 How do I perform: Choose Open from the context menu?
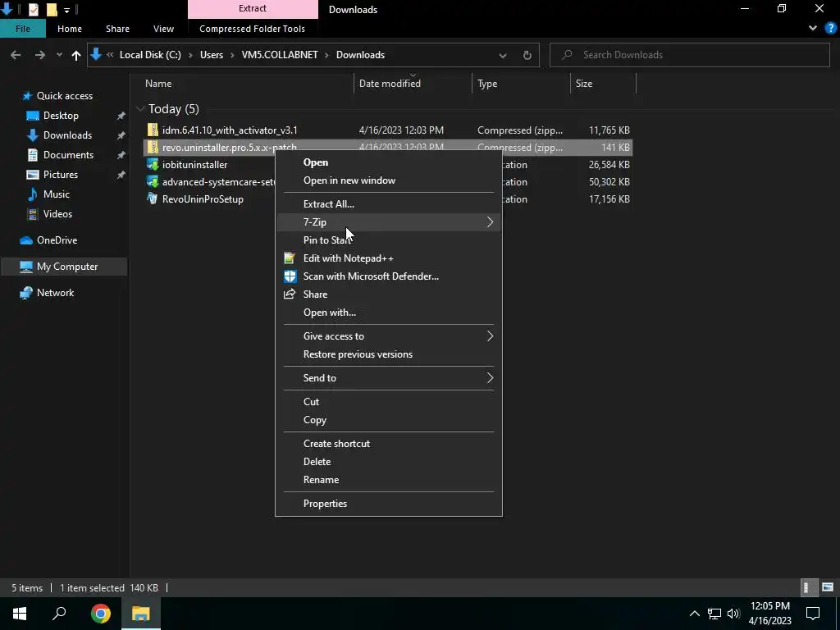pos(389,162)
